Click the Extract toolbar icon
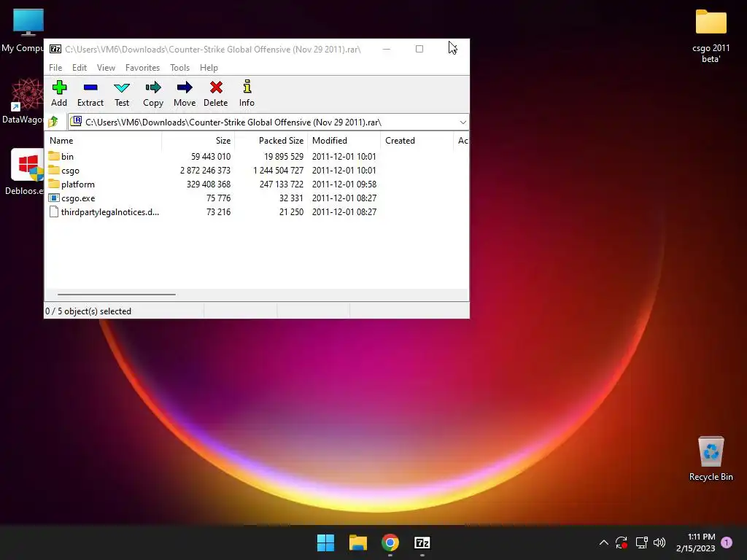 pyautogui.click(x=90, y=87)
